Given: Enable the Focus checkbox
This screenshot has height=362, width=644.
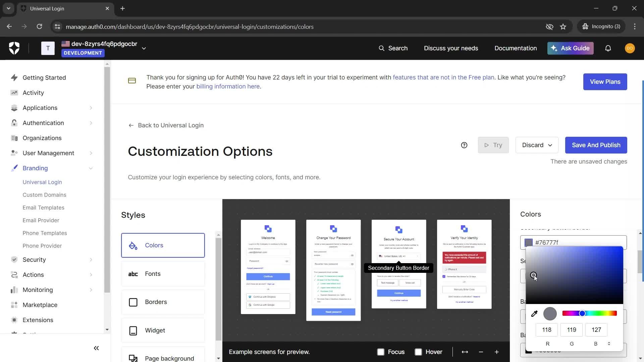Looking at the screenshot, I should pos(381,352).
